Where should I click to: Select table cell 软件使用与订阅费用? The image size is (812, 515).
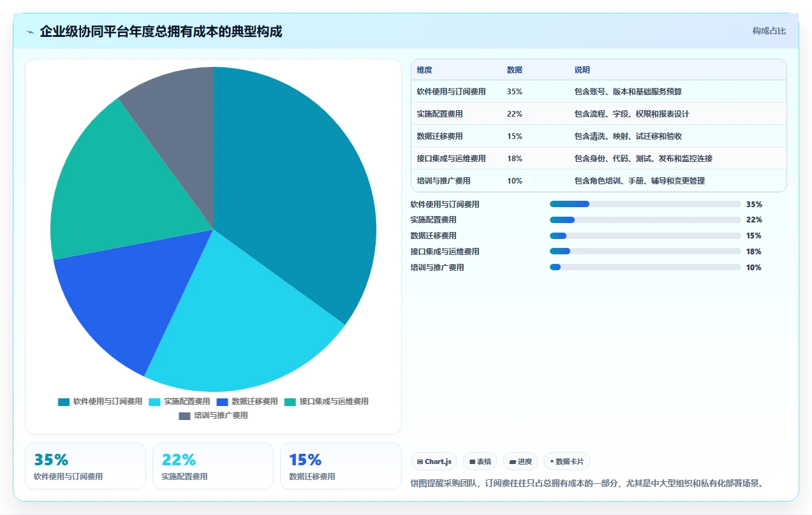pos(451,92)
